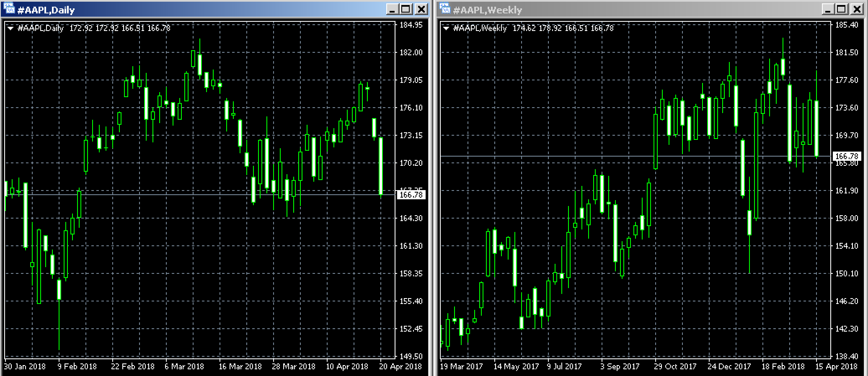This screenshot has height=376, width=868.
Task: Expand the Daily chart's header dropdown triangle
Action: pos(10,28)
